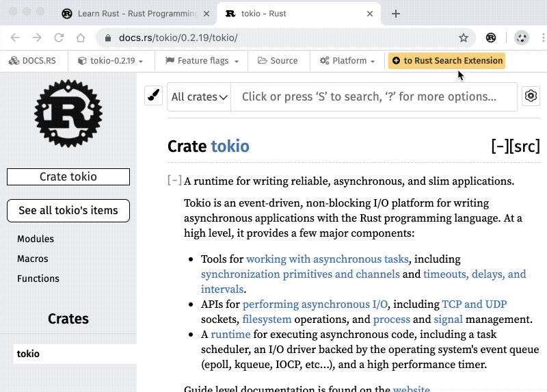Expand the Platform menu
Viewport: 547px width, 392px height.
pos(347,61)
